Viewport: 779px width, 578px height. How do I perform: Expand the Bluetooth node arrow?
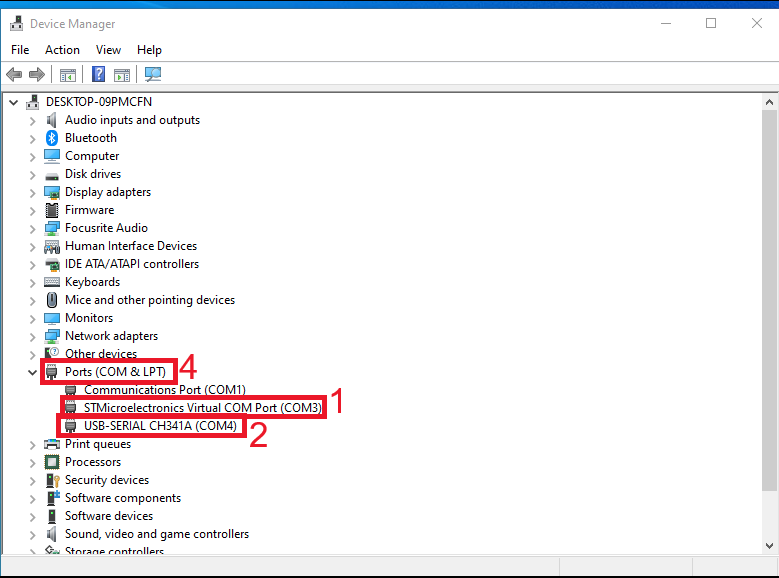[x=32, y=139]
